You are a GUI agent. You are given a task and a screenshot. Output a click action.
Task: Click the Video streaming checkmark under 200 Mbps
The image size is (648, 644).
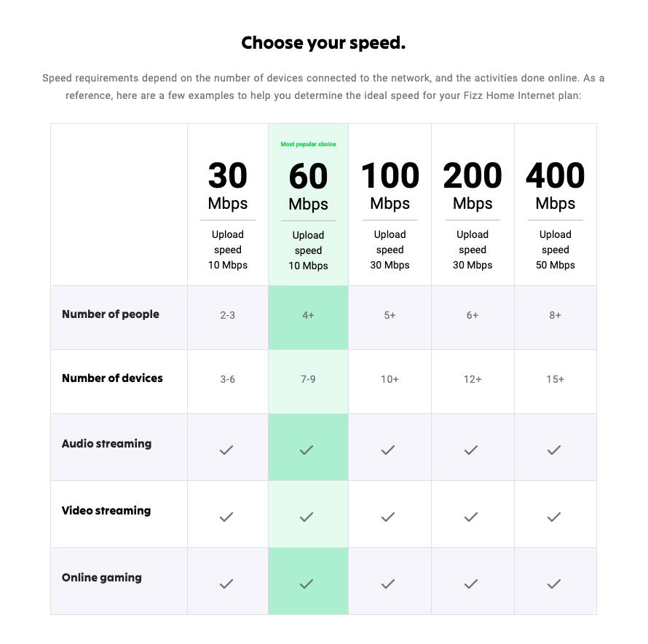point(471,517)
